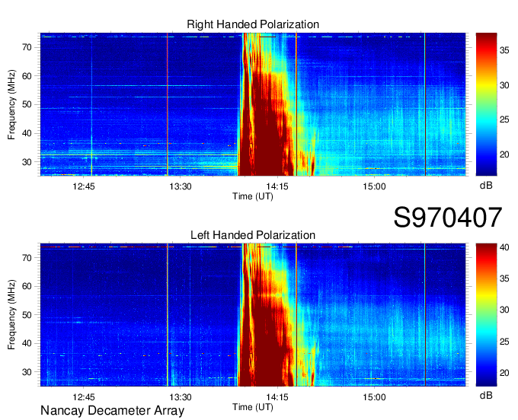Screen dimensions: 518x420
Task: Click the 12:45 time label on the lower plot
Action: coord(84,397)
